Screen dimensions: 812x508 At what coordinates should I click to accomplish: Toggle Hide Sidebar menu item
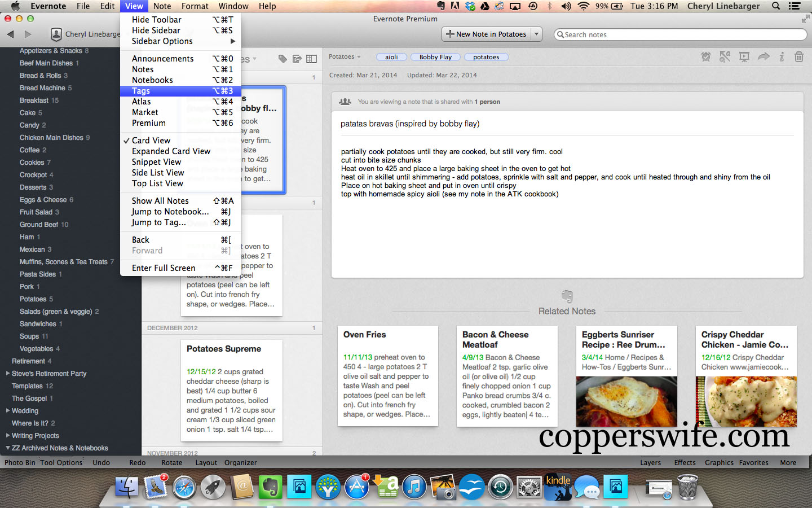pyautogui.click(x=180, y=30)
